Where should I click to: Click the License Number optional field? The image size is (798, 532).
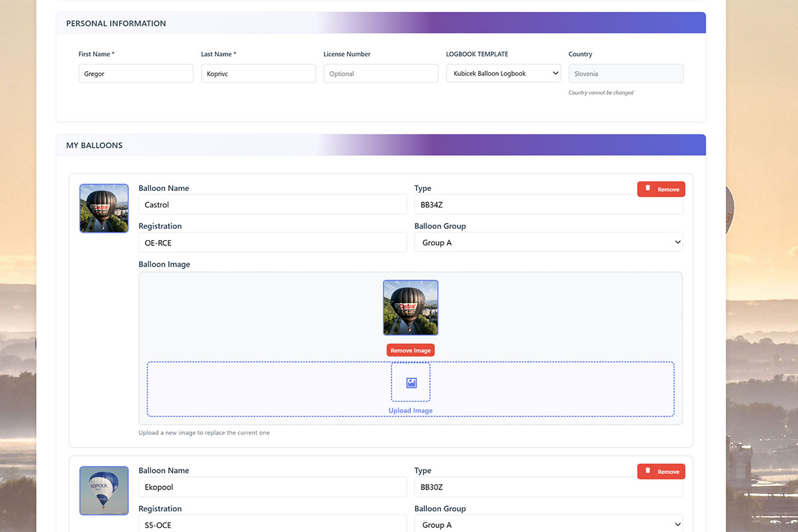380,74
